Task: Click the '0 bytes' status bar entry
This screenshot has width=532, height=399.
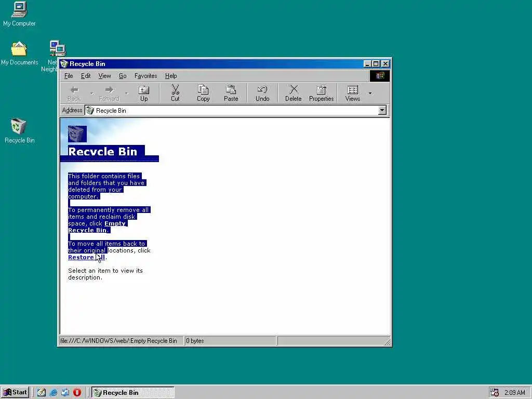Action: 195,341
